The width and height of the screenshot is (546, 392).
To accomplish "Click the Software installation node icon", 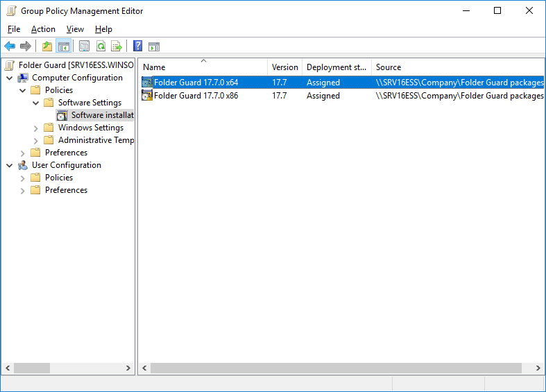I will tap(62, 115).
